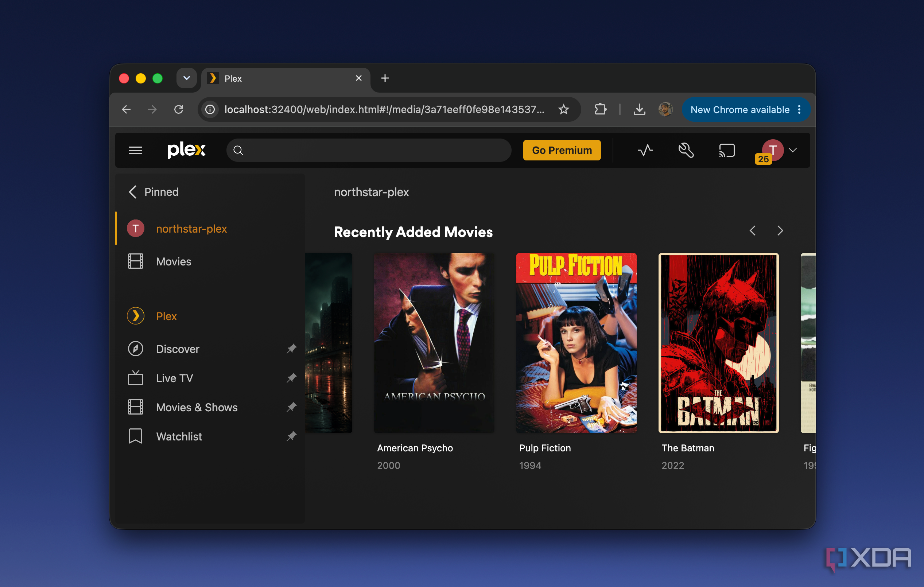Click the Movies & Shows film icon

coord(135,407)
